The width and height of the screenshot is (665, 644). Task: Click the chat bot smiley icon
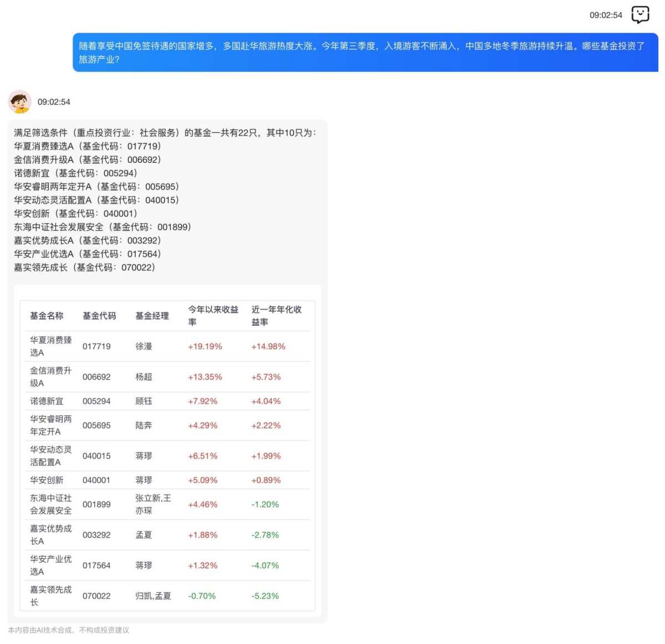(x=640, y=14)
